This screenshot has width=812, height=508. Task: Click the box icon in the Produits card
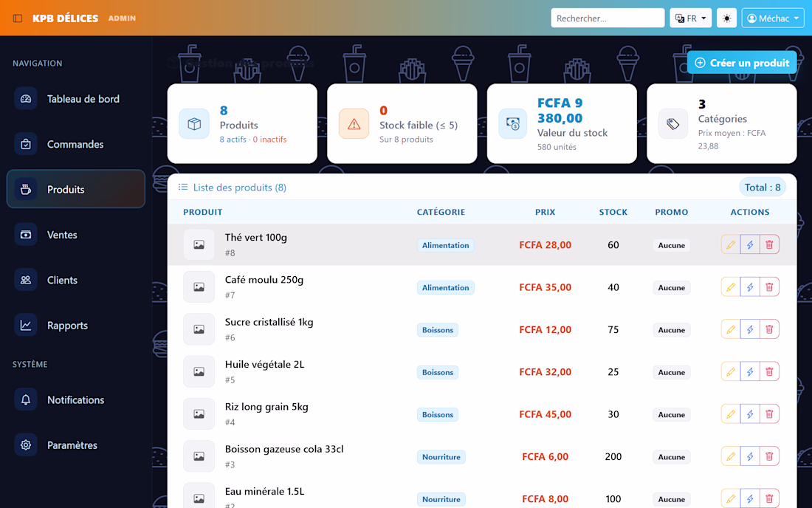point(194,124)
